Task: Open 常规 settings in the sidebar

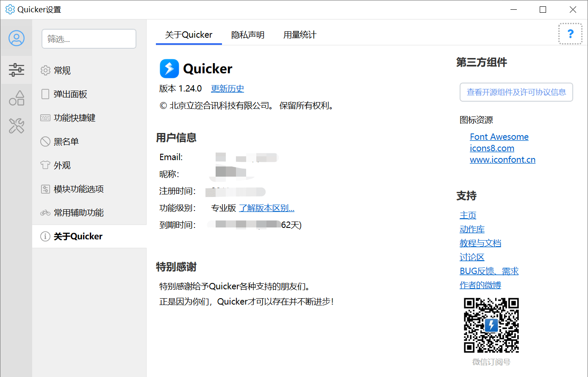Action: (x=89, y=70)
